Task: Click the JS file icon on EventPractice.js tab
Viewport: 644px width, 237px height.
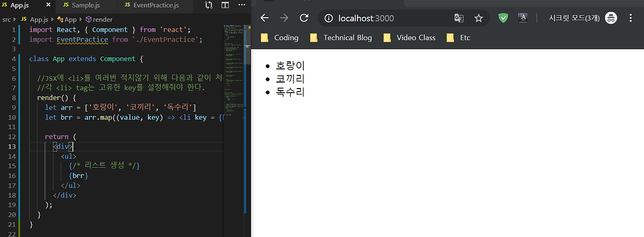Action: point(126,5)
